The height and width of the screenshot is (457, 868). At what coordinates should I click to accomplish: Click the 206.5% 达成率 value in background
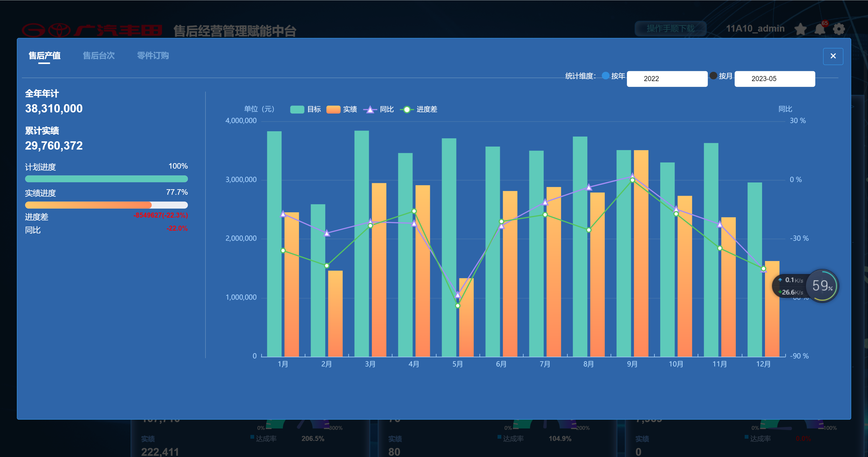tap(313, 438)
